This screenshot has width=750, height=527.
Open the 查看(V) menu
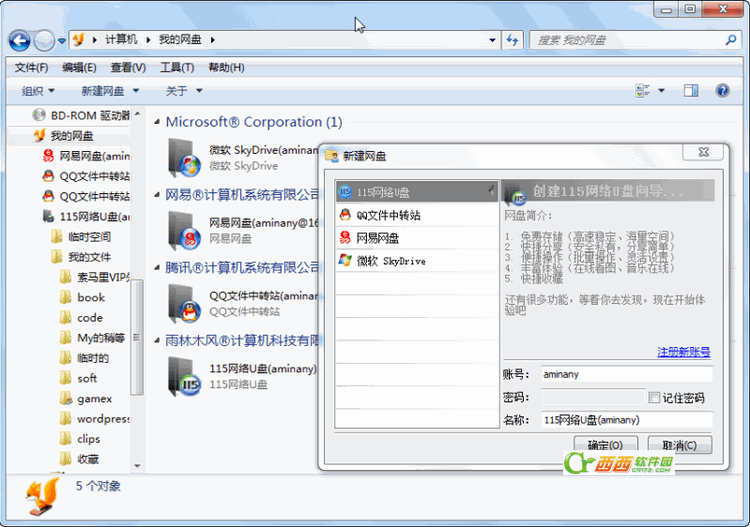(128, 67)
